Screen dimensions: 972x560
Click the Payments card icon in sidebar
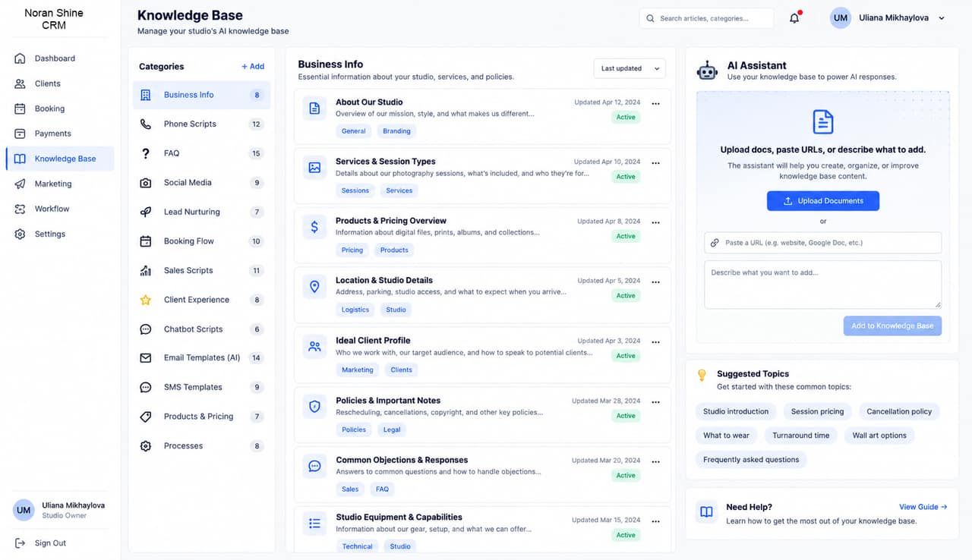coord(20,134)
